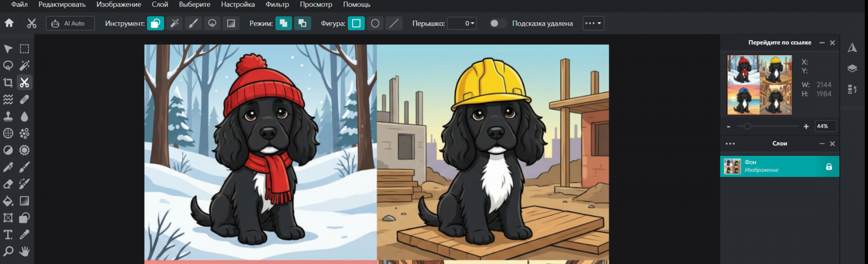Select the circle shape for 'Фигура'
The image size is (868, 264).
pyautogui.click(x=375, y=23)
